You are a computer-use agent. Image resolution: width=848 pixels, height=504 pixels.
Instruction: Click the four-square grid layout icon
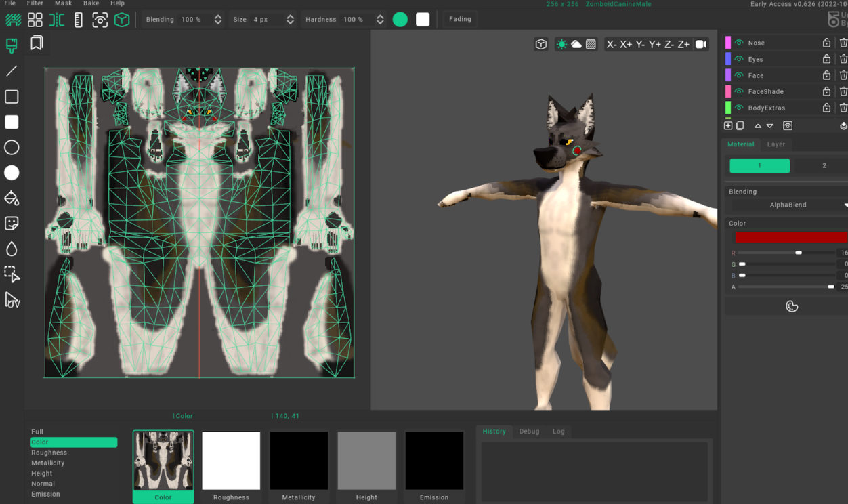point(35,20)
